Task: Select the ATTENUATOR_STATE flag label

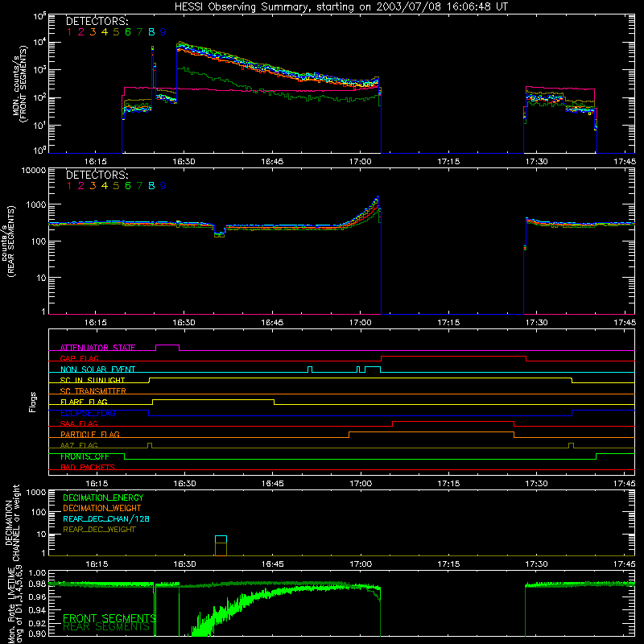Action: pyautogui.click(x=97, y=348)
